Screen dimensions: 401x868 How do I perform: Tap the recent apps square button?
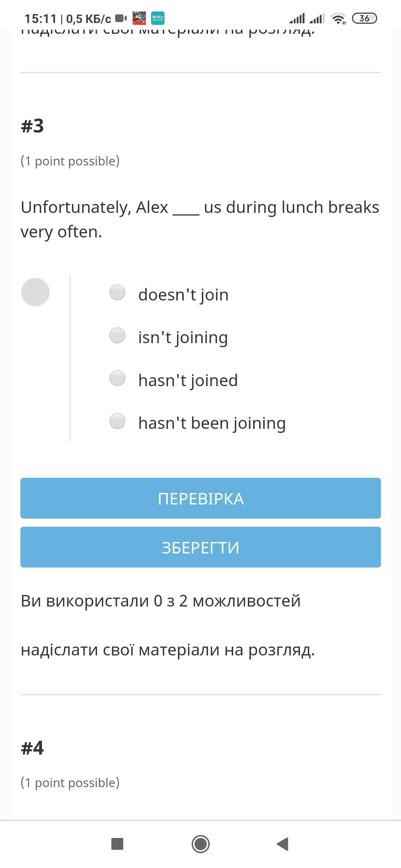tap(117, 844)
